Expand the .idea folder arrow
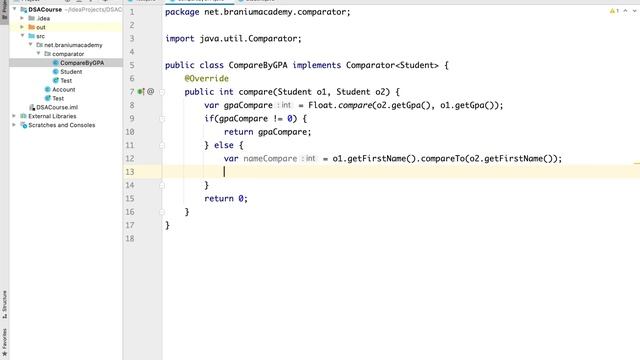 [x=22, y=18]
